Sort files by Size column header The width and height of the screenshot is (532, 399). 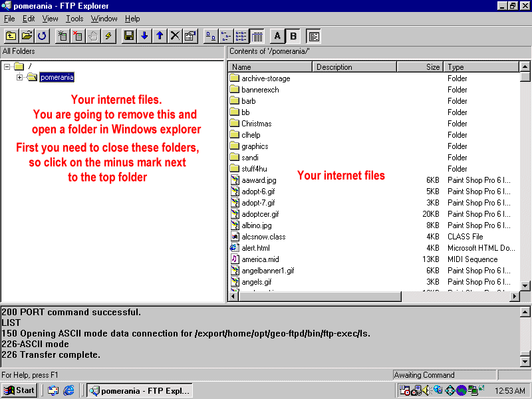[420, 67]
